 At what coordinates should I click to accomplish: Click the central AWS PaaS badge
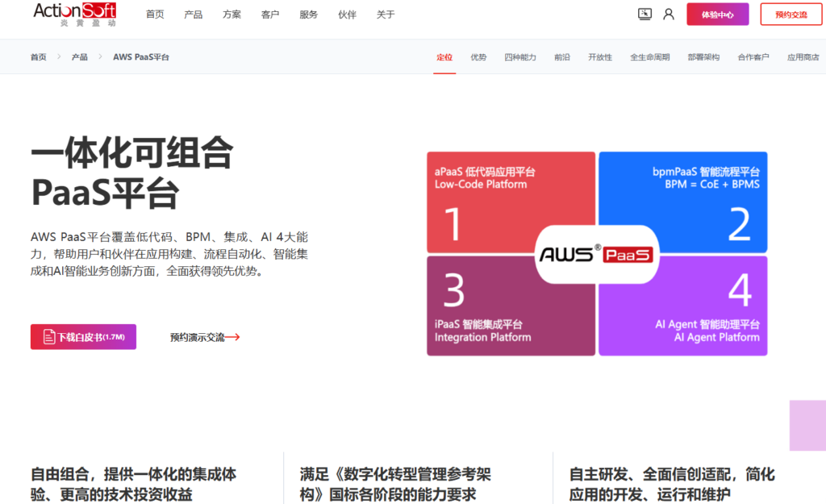coord(597,255)
